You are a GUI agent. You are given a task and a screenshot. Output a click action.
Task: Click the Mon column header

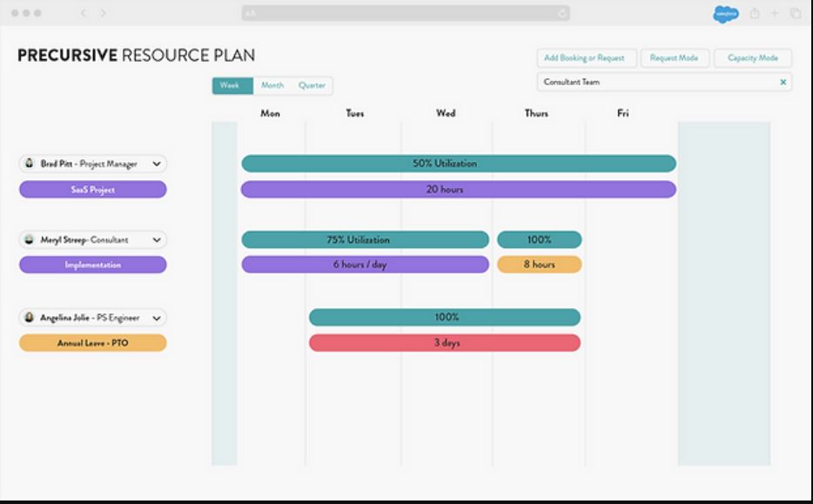[x=270, y=113]
